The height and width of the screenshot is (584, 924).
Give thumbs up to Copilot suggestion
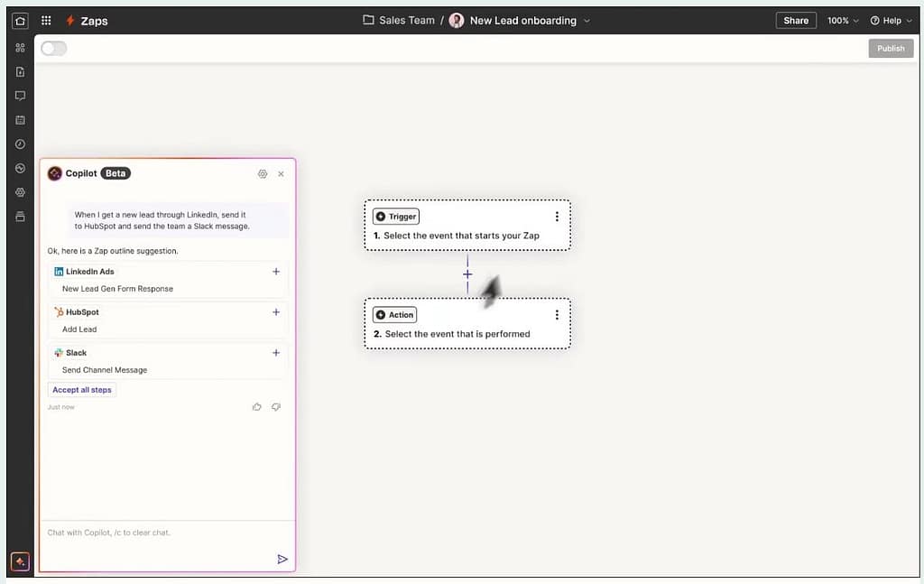(257, 407)
